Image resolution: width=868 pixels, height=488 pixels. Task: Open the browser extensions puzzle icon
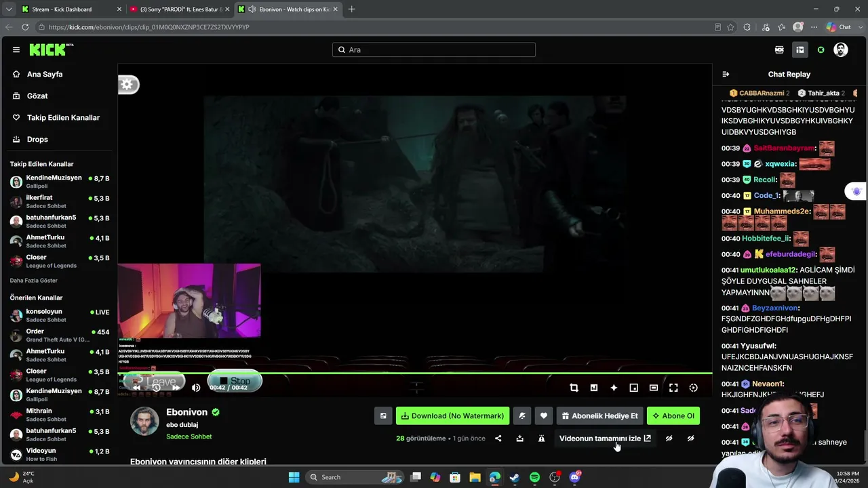[x=747, y=27]
